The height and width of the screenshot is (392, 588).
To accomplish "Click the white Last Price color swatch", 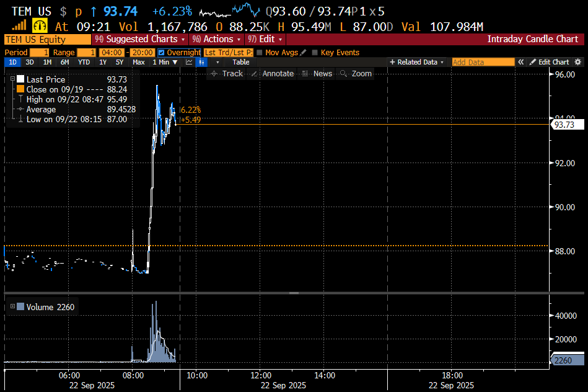I will coord(20,79).
